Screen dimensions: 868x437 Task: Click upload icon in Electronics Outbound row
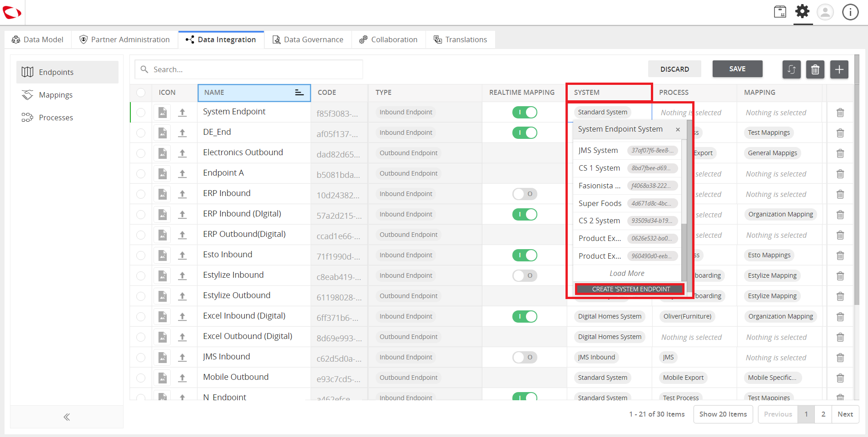(182, 153)
